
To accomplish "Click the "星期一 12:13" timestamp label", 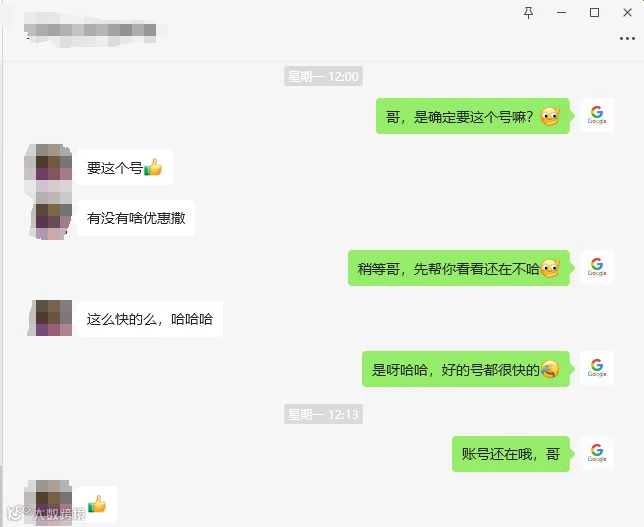I will pos(323,414).
